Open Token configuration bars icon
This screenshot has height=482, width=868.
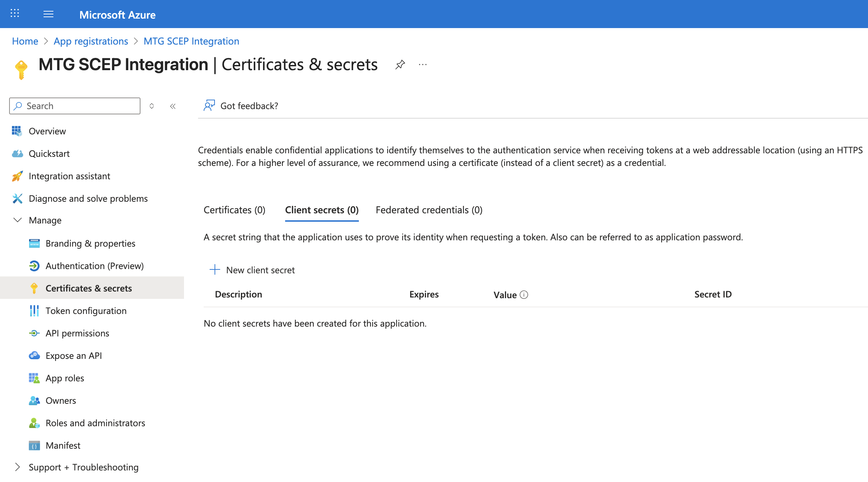coord(34,310)
